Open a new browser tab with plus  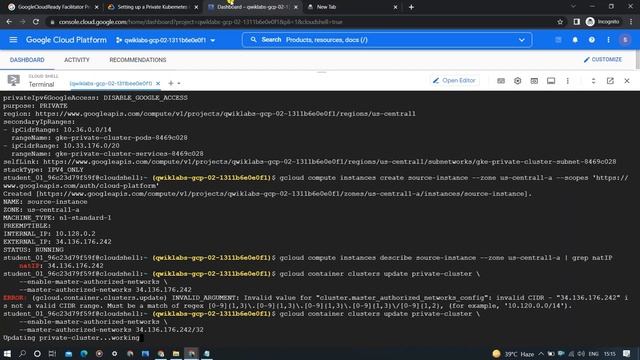(x=411, y=7)
